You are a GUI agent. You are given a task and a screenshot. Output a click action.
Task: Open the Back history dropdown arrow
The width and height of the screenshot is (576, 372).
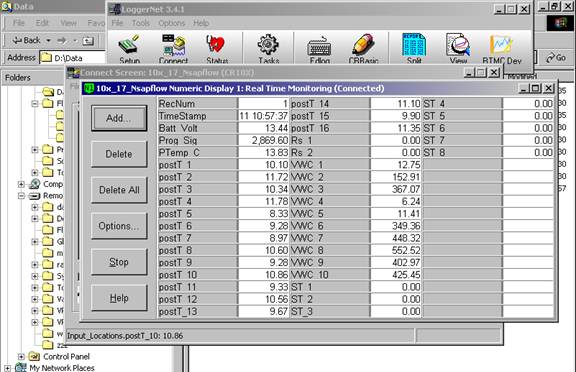(48, 40)
